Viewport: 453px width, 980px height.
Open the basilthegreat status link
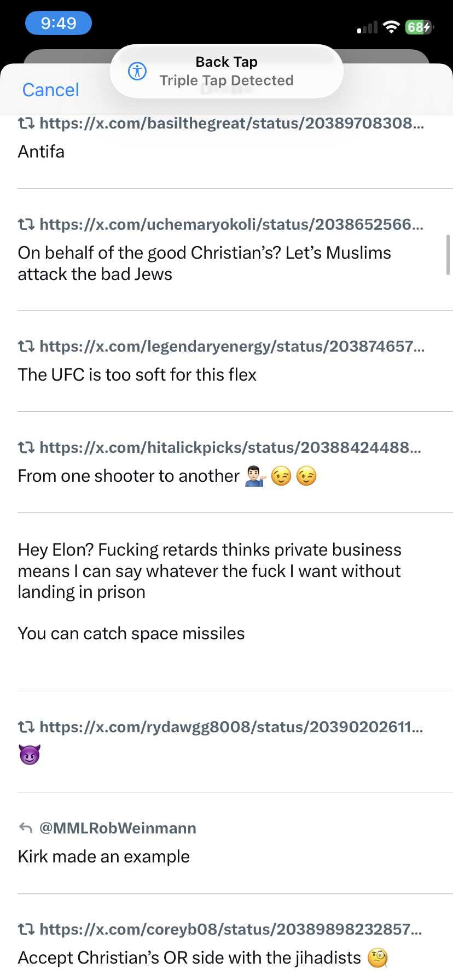232,123
